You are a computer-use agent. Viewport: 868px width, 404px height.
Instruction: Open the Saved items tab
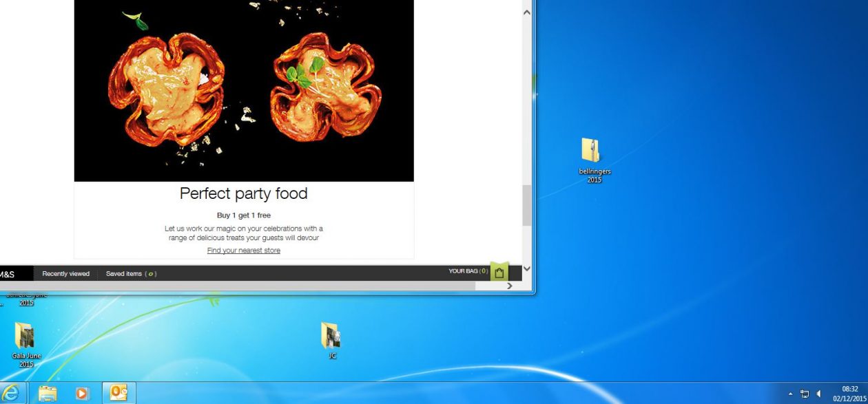point(131,273)
